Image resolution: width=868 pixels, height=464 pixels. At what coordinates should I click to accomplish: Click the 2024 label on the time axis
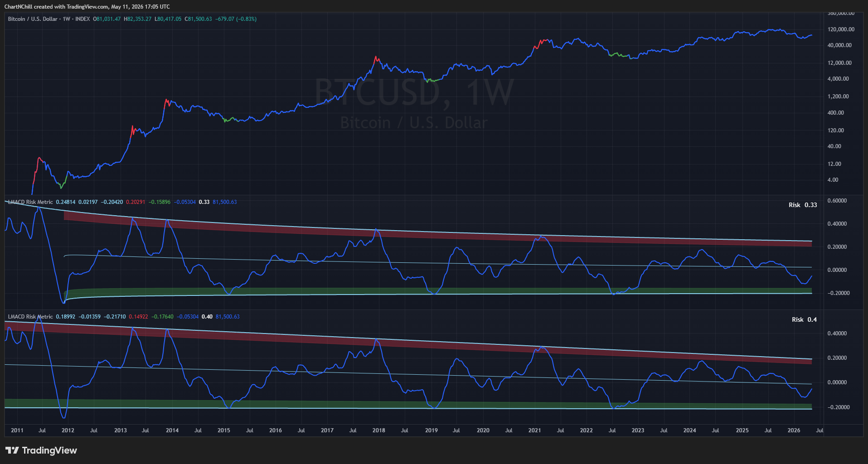click(x=690, y=430)
